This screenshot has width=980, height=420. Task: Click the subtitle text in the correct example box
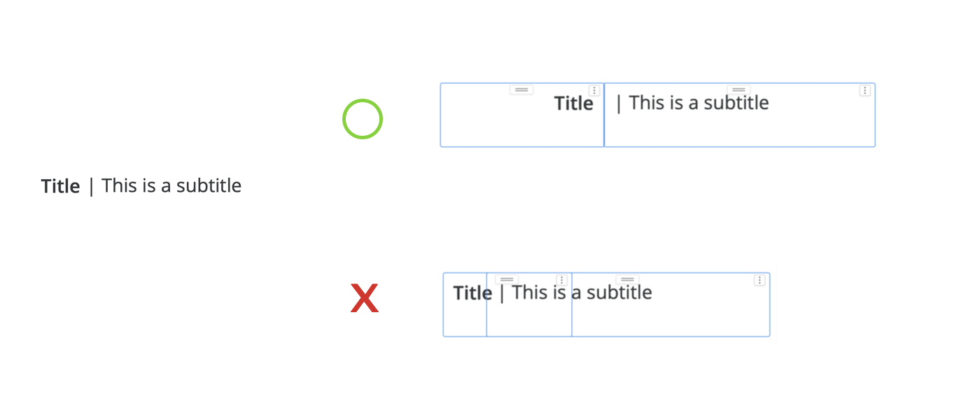coord(698,103)
